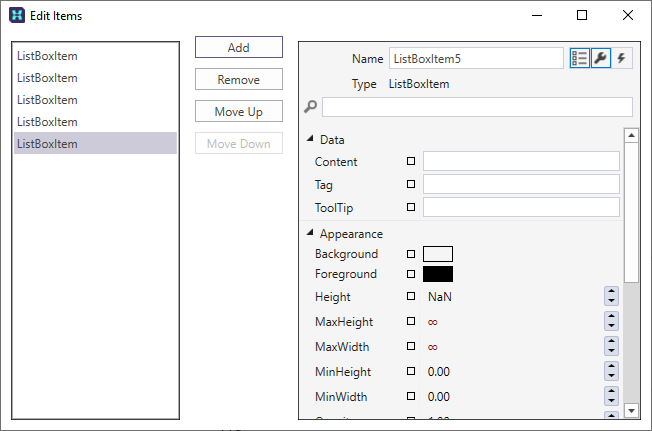The height and width of the screenshot is (431, 652).
Task: Open the Height value spinner
Action: point(611,297)
